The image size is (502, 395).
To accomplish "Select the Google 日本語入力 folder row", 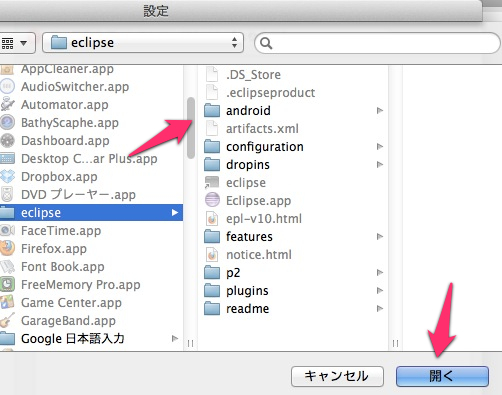I will pyautogui.click(x=91, y=339).
